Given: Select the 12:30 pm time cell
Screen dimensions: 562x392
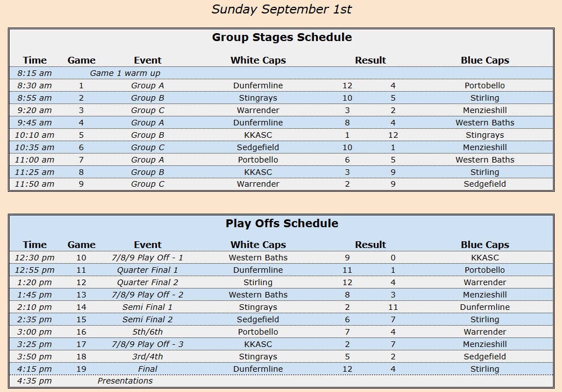Looking at the screenshot, I should point(34,258).
